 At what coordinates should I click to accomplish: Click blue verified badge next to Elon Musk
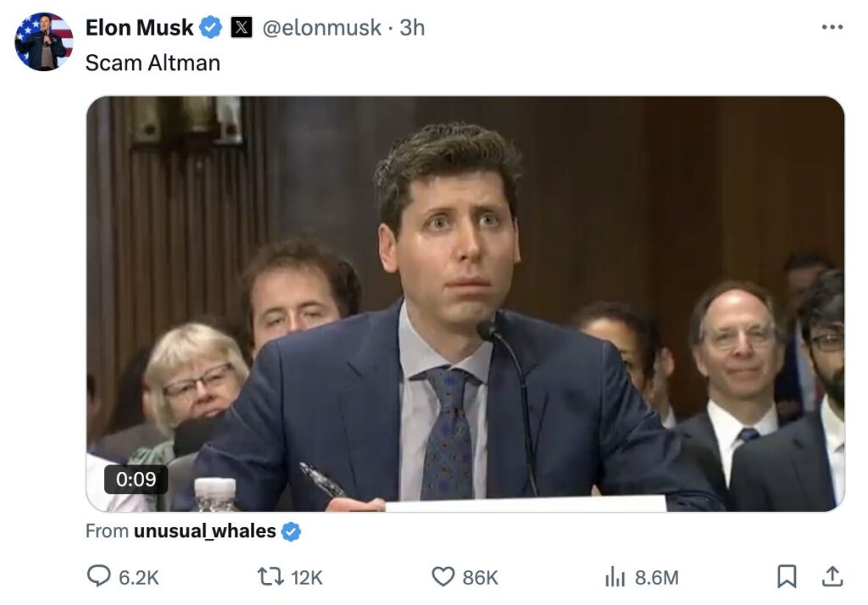pos(210,27)
